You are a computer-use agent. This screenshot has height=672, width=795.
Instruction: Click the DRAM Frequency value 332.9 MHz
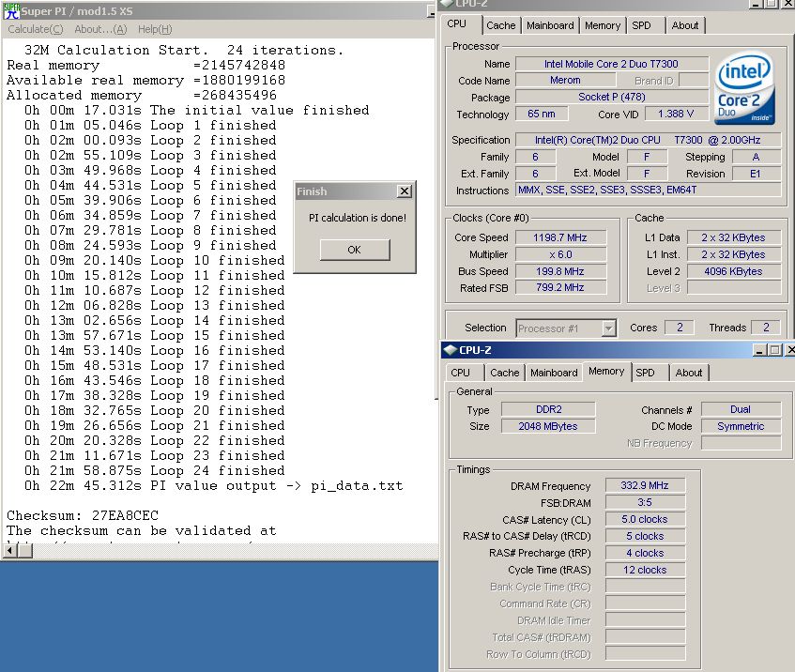pos(645,485)
